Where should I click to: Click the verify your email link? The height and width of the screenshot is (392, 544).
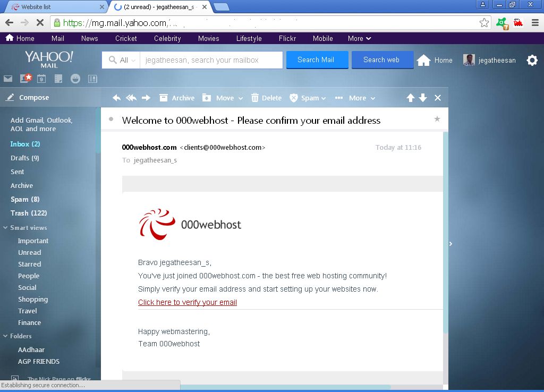188,302
